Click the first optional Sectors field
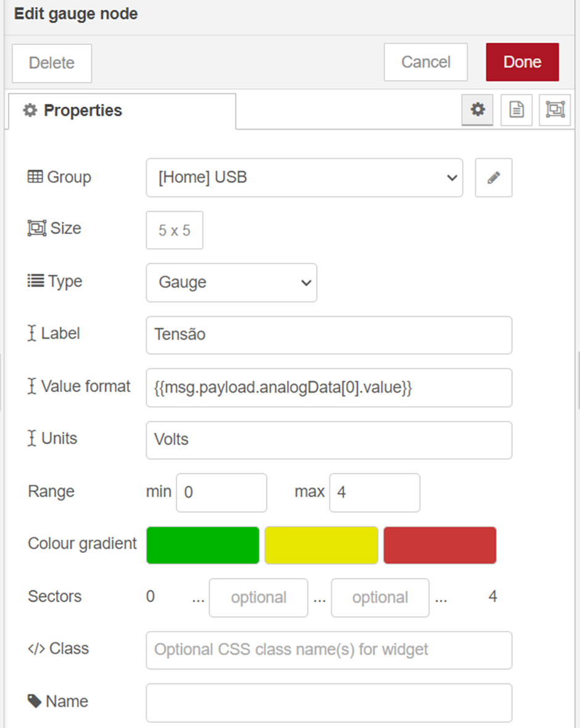580x728 pixels. click(x=259, y=598)
